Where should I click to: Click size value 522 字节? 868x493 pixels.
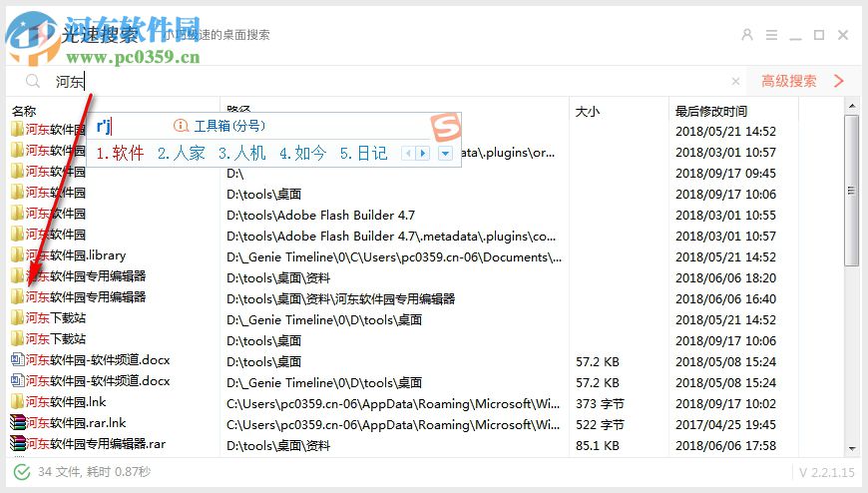600,425
